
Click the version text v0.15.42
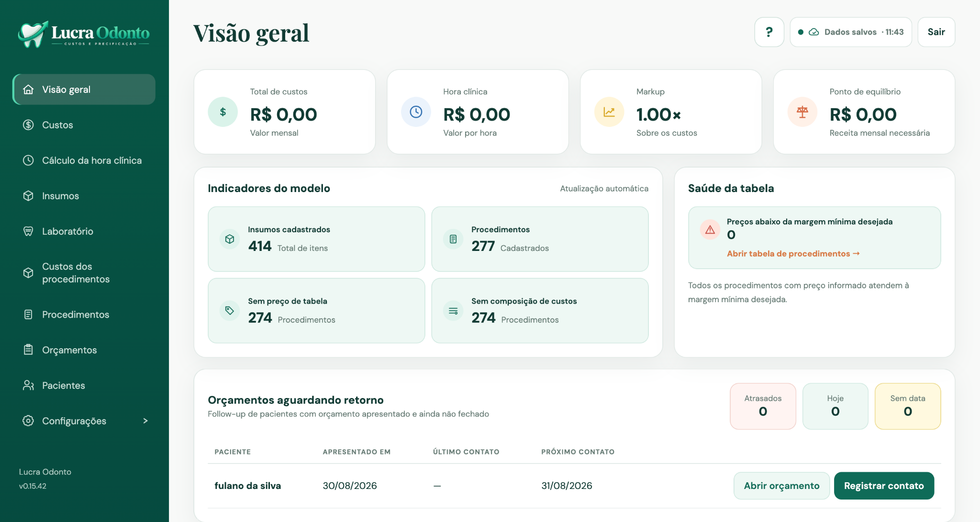[33, 486]
